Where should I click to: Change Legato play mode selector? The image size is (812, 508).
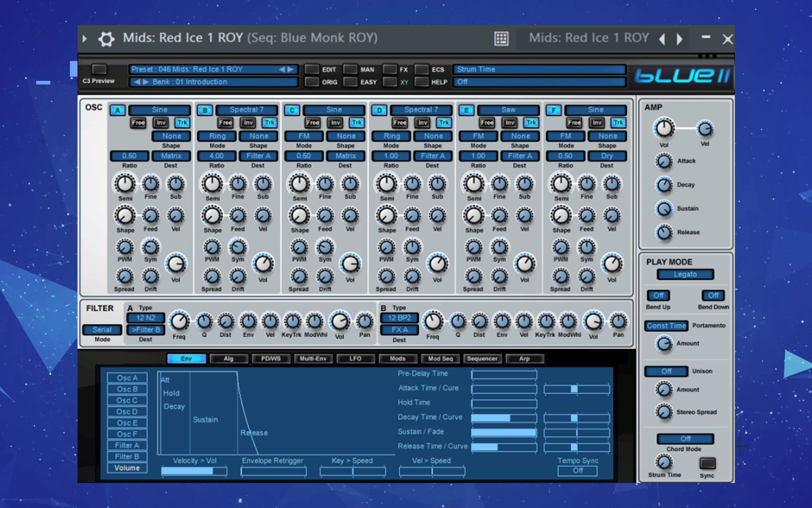(685, 275)
